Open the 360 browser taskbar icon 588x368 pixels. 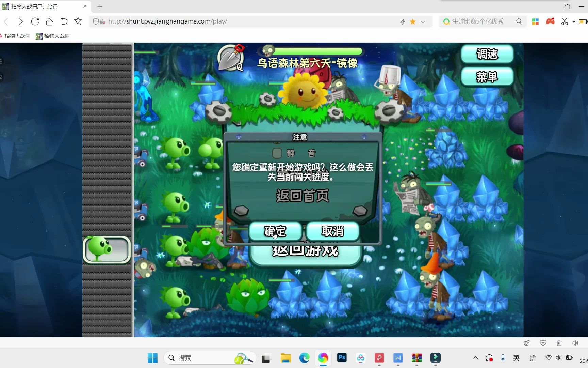pyautogui.click(x=323, y=358)
